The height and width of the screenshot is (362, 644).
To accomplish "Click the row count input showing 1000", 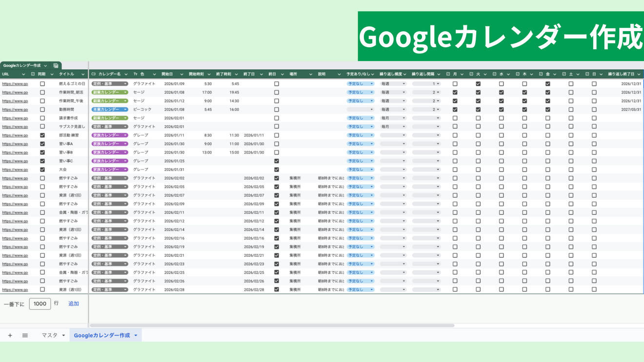I will (40, 304).
